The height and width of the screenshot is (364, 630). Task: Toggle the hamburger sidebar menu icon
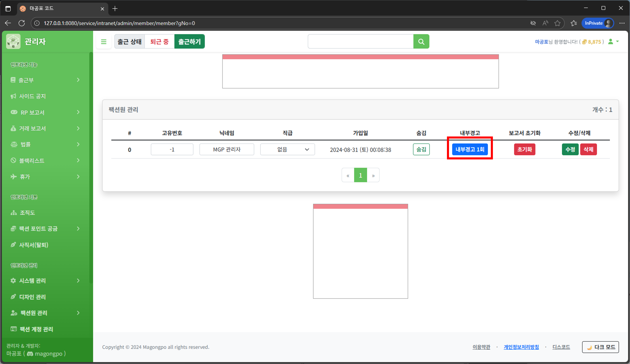(x=104, y=42)
